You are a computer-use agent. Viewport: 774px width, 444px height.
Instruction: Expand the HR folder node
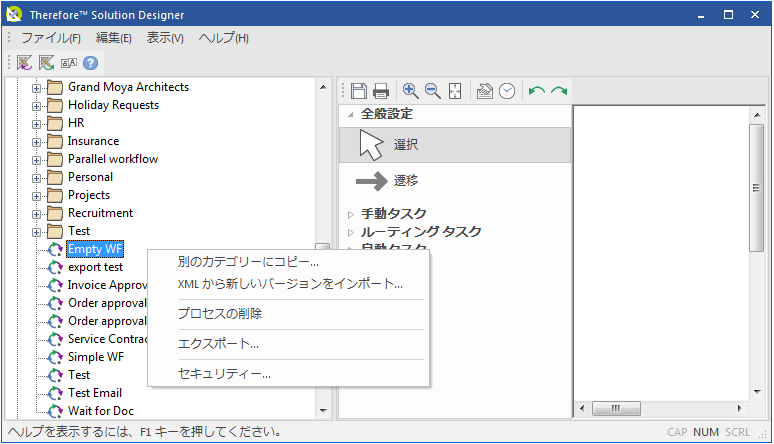(x=36, y=124)
